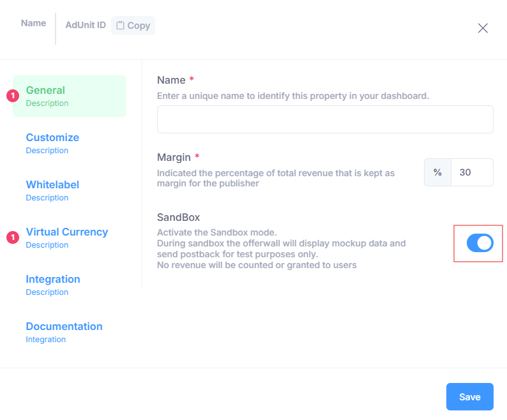Click the AdUnit ID label in header
507x420 pixels.
tap(86, 26)
